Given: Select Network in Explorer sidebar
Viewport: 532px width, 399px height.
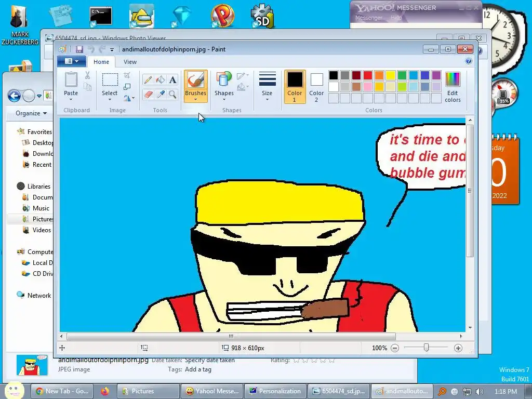Looking at the screenshot, I should [34, 295].
